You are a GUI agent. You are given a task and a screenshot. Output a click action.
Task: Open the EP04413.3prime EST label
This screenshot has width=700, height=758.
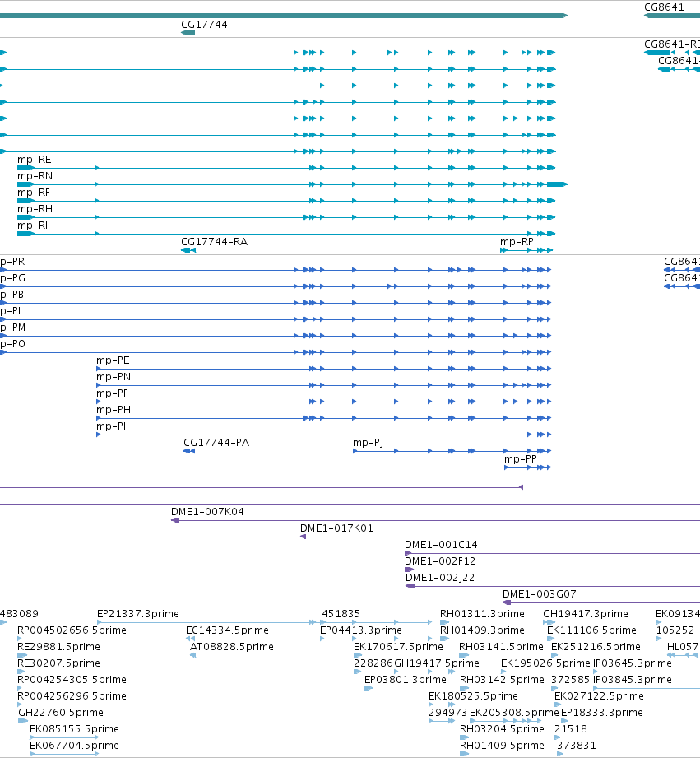tap(361, 630)
